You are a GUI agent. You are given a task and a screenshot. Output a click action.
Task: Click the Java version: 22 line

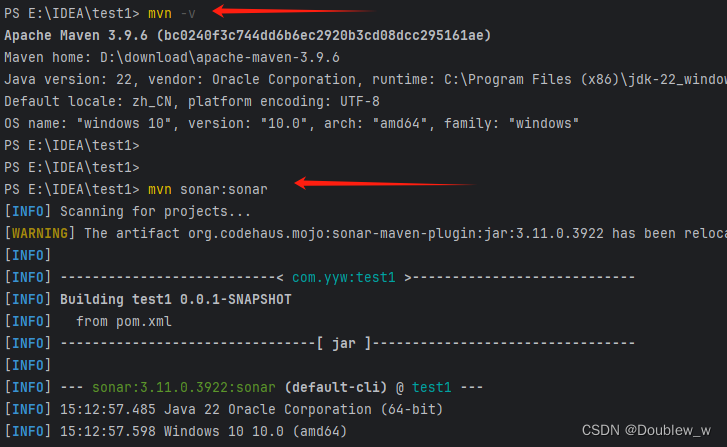coord(365,79)
